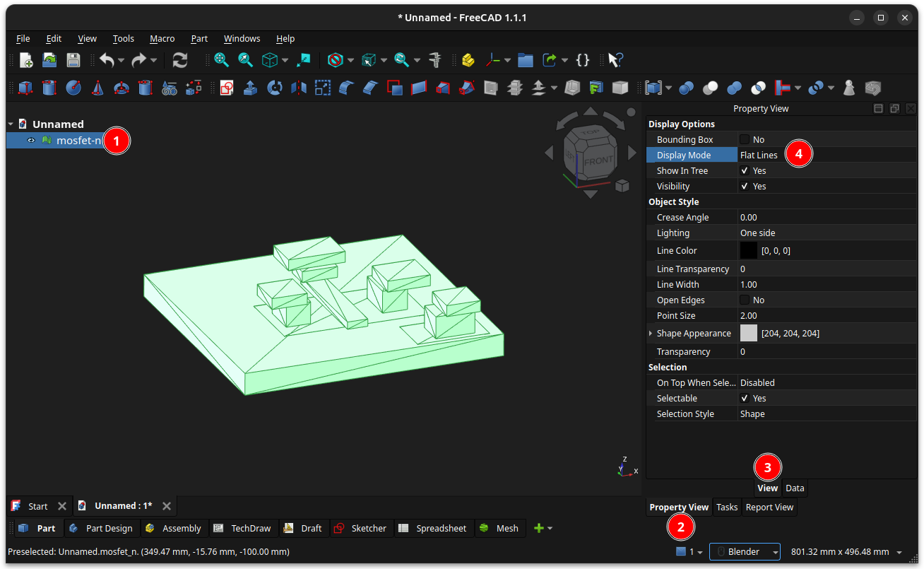Fit all content with the zoom icon

(x=222, y=60)
